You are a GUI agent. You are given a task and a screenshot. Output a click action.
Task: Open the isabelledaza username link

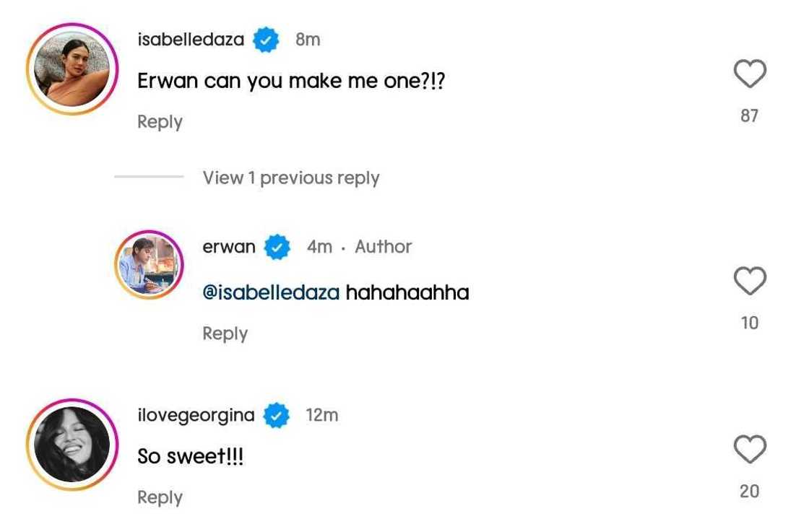pyautogui.click(x=191, y=40)
